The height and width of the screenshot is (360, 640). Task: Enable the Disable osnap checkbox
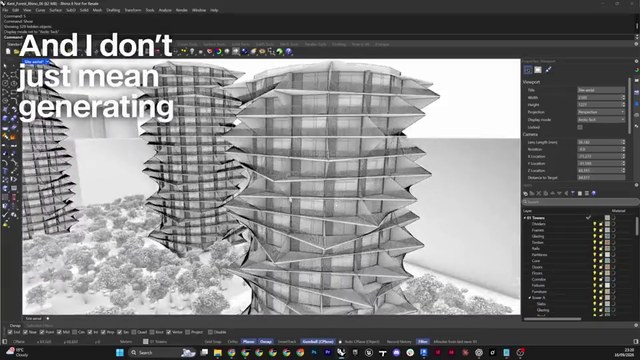(x=211, y=332)
